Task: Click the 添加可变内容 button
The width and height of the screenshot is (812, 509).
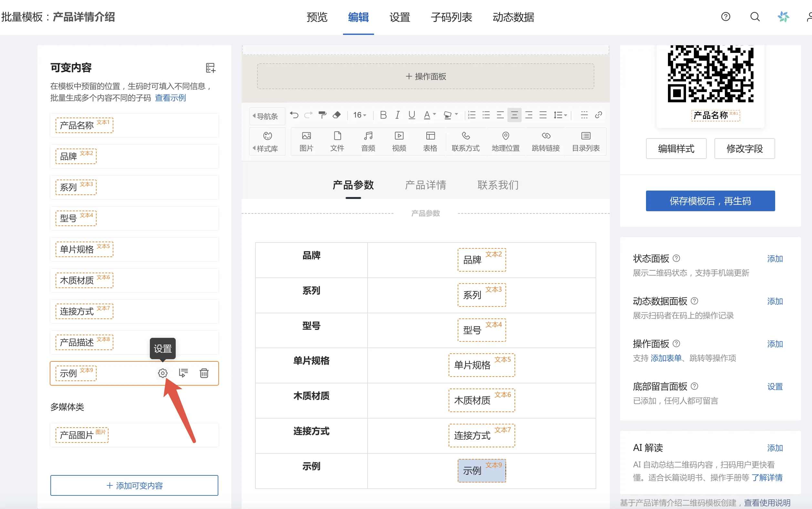Action: [x=134, y=485]
